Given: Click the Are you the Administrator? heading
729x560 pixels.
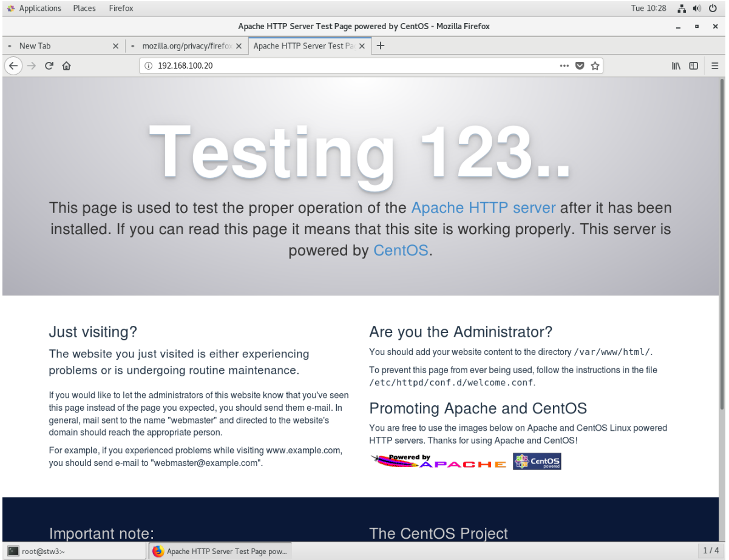Looking at the screenshot, I should click(x=461, y=332).
